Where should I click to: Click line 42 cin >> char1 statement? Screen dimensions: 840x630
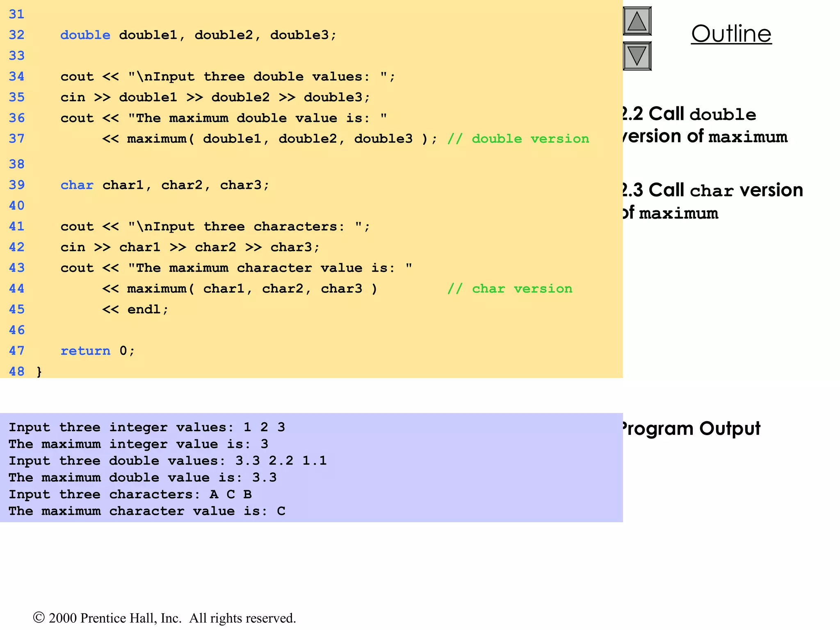190,247
